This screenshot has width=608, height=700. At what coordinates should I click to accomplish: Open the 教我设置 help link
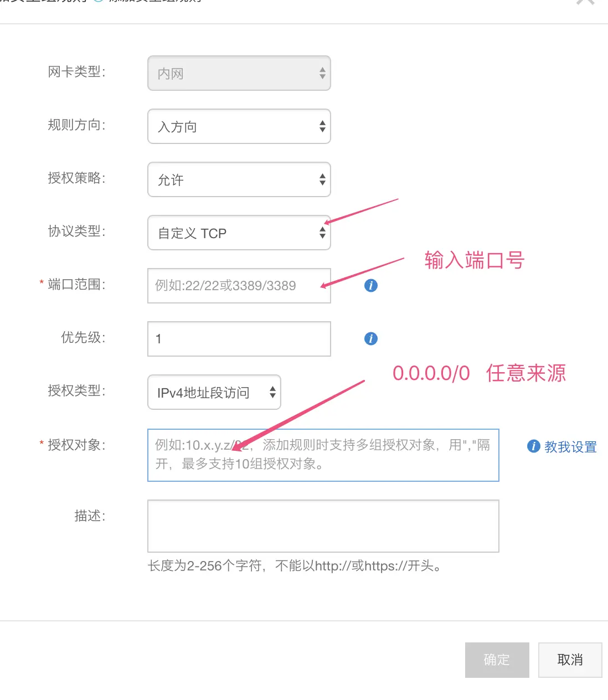pos(570,446)
